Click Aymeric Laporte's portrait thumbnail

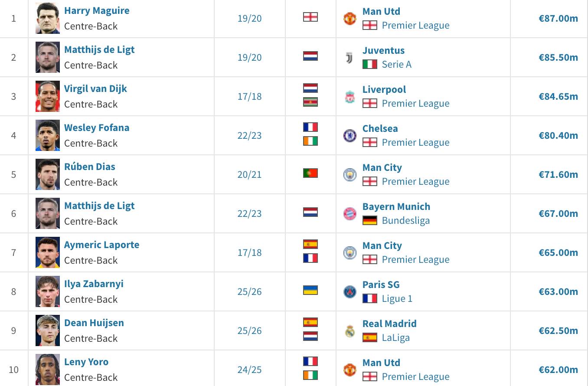pyautogui.click(x=48, y=252)
